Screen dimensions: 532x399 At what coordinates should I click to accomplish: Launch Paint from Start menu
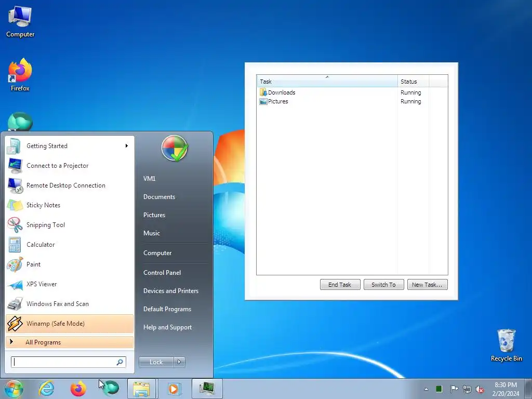(70, 264)
